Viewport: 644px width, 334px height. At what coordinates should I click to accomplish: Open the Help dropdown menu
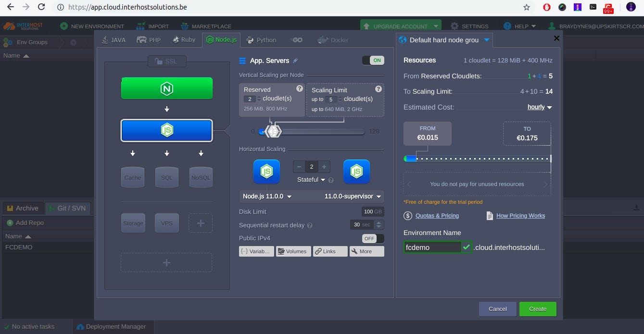(x=519, y=26)
